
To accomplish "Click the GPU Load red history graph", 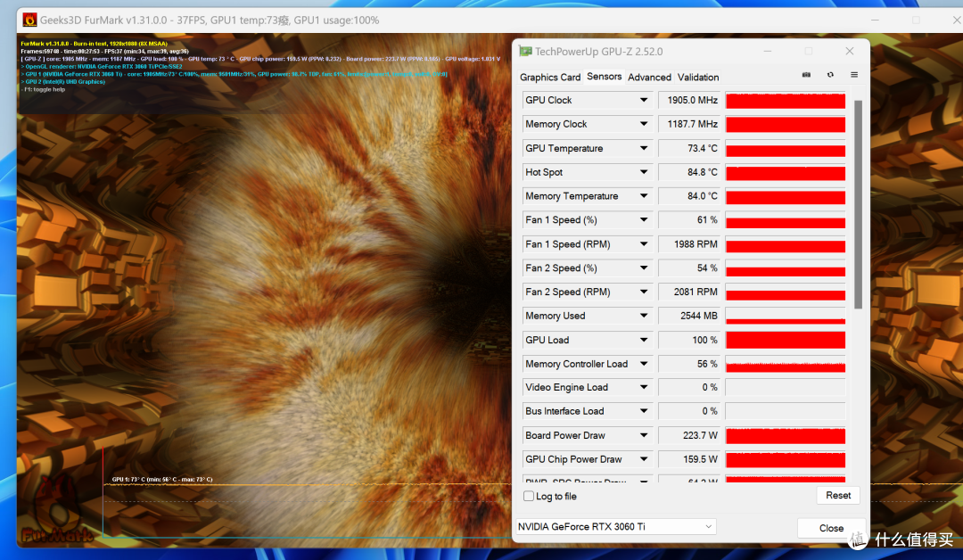I will coord(786,340).
